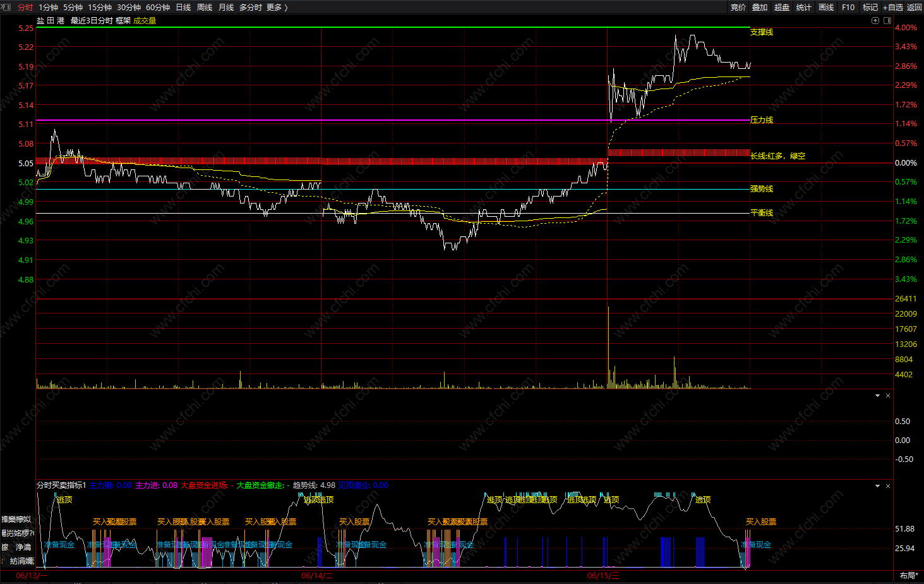Click the 主力进: 0.08 value
The width and height of the screenshot is (924, 584).
click(157, 485)
